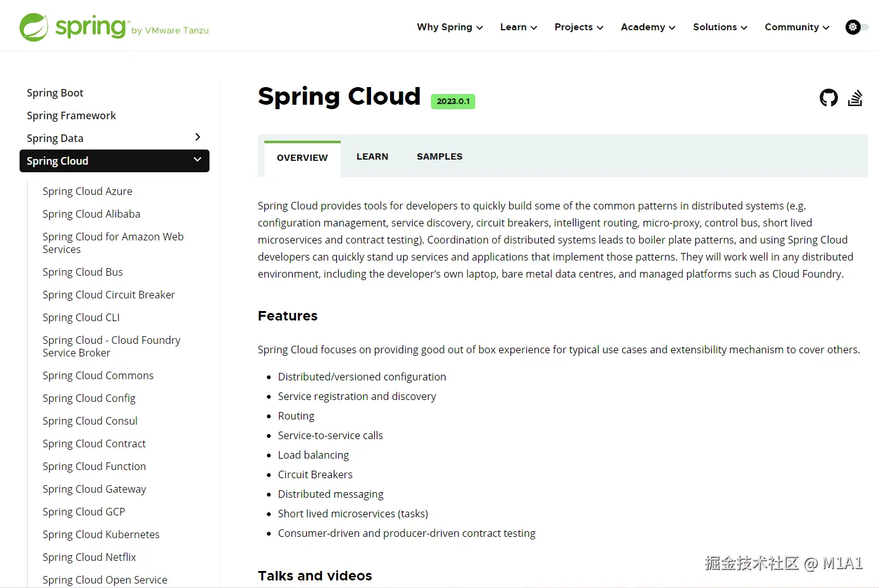Open Spring Cloud for Amazon Web Services
Screen dimensions: 879x588
[x=113, y=243]
